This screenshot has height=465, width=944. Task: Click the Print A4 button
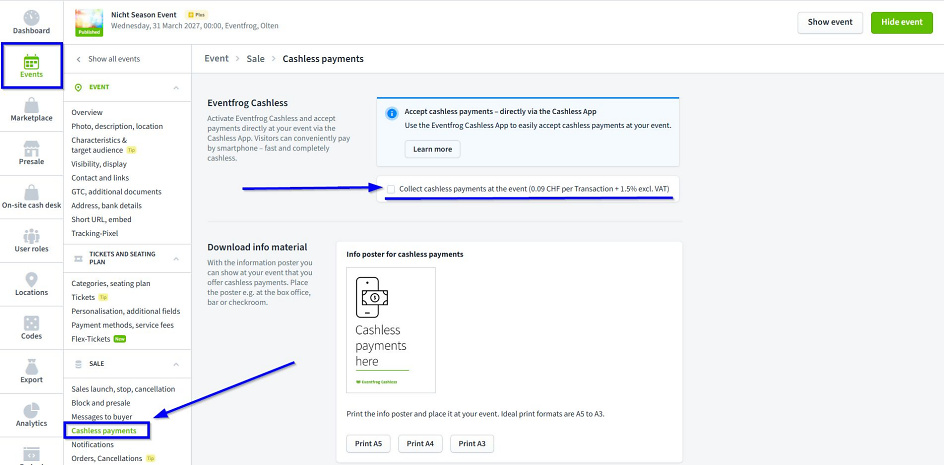coord(420,443)
